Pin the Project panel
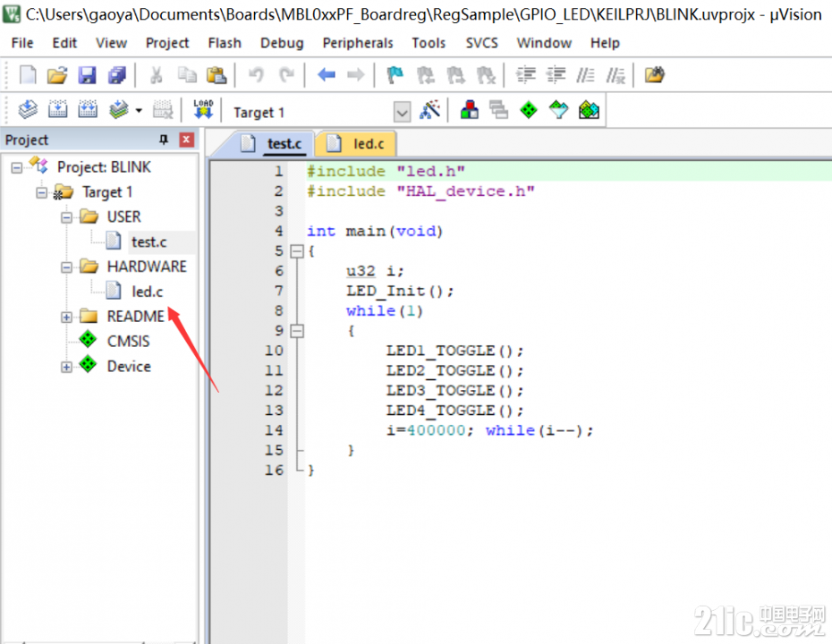The image size is (832, 644). tap(164, 140)
